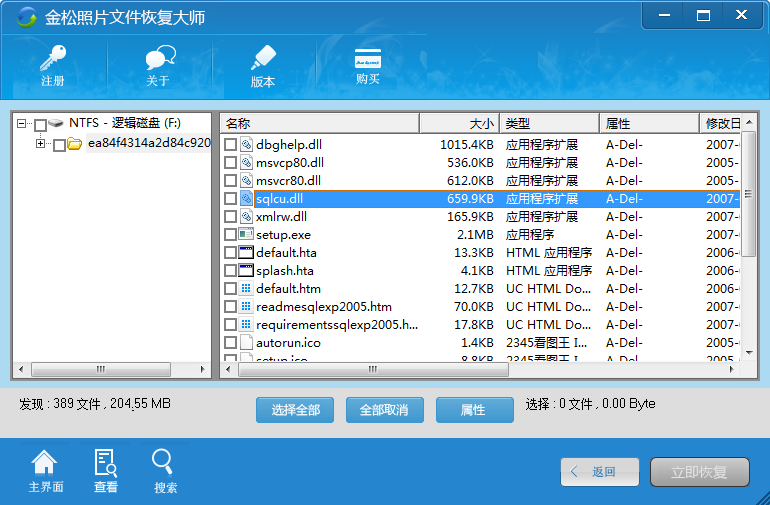Check the NTFS logical disk checkbox
This screenshot has width=770, height=505.
[x=41, y=125]
